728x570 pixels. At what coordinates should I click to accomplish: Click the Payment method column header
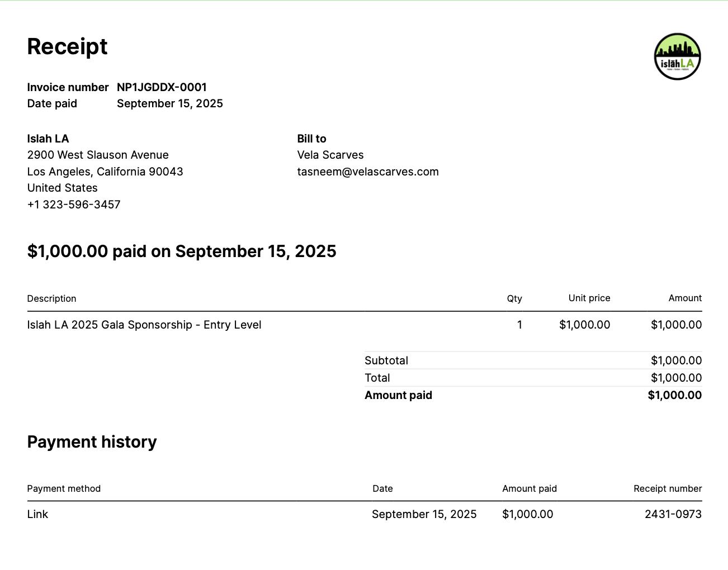[x=64, y=488]
